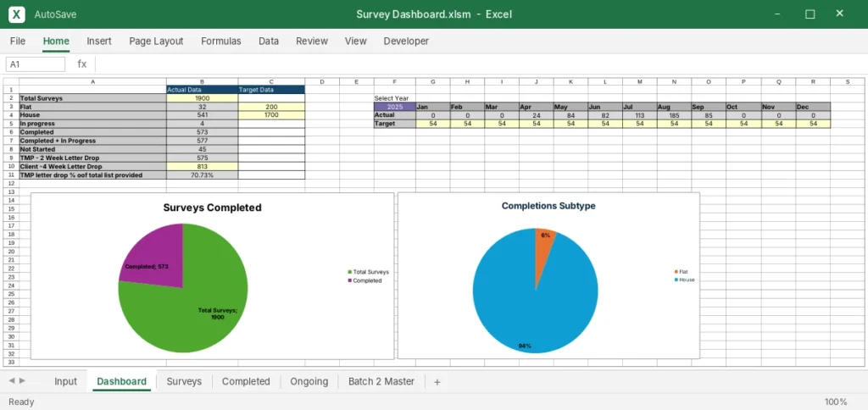This screenshot has width=868, height=410.
Task: Add a new sheet with the plus icon
Action: (x=437, y=382)
